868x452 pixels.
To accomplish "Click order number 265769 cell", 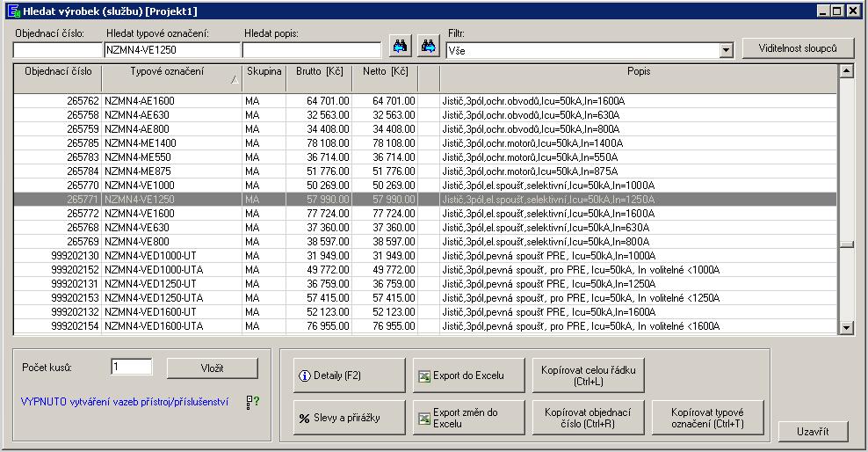I will pos(58,242).
